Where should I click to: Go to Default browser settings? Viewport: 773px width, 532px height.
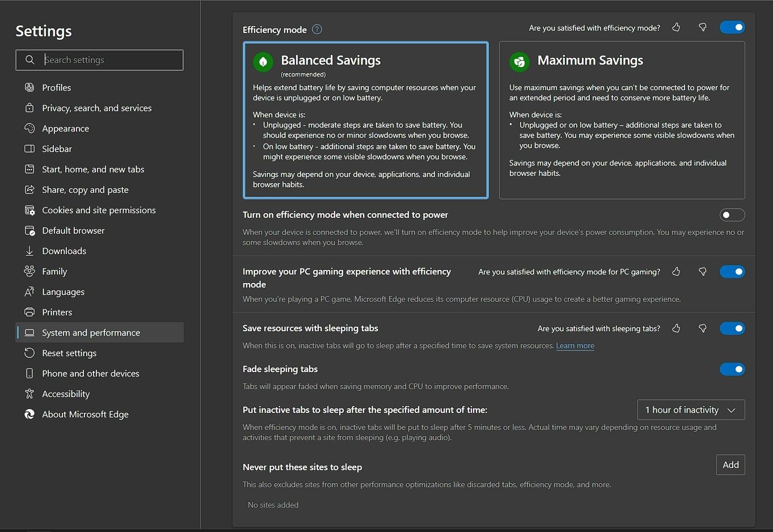pos(100,230)
